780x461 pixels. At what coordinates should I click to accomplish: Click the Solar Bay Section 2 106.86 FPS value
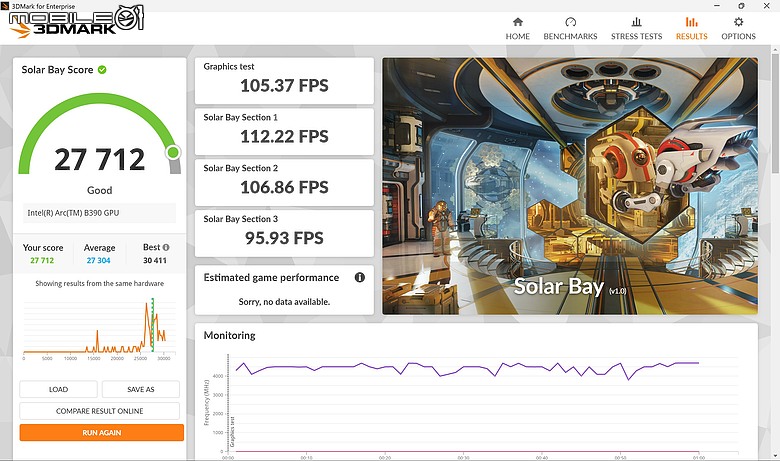coord(284,187)
